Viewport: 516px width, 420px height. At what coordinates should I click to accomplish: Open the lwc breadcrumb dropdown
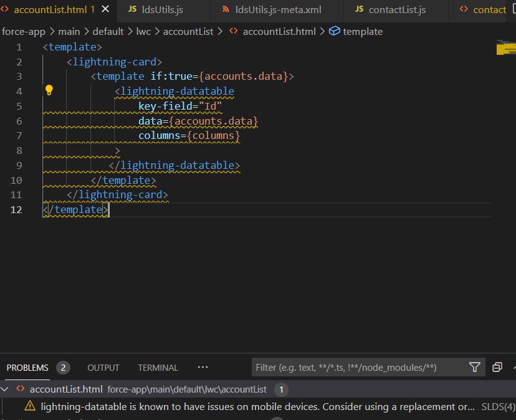coord(143,31)
